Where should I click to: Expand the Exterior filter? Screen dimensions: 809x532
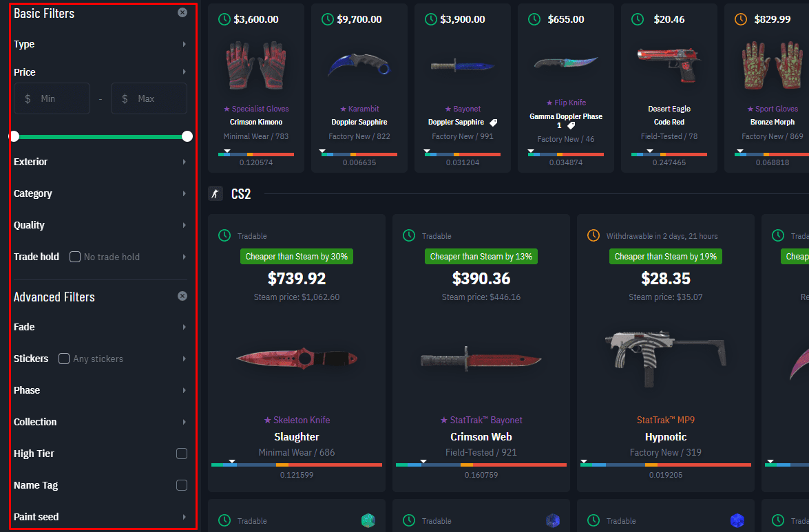100,162
